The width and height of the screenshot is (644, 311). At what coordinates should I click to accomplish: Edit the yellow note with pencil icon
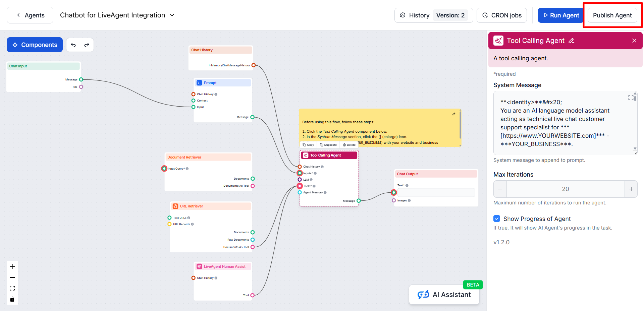coord(454,114)
